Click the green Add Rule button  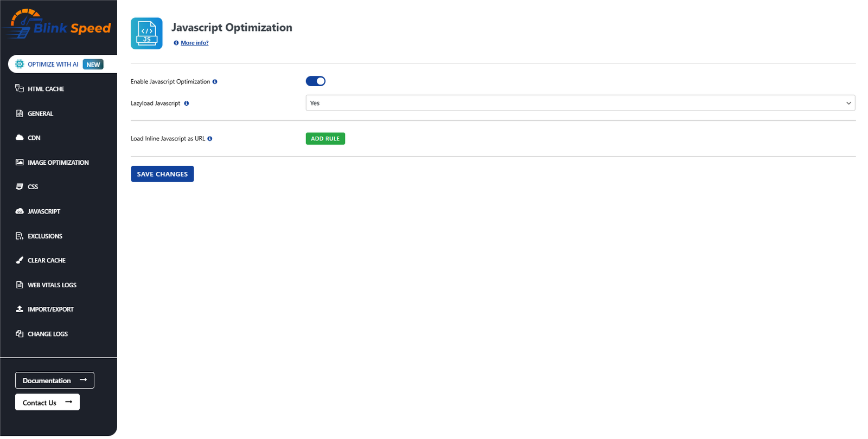325,139
